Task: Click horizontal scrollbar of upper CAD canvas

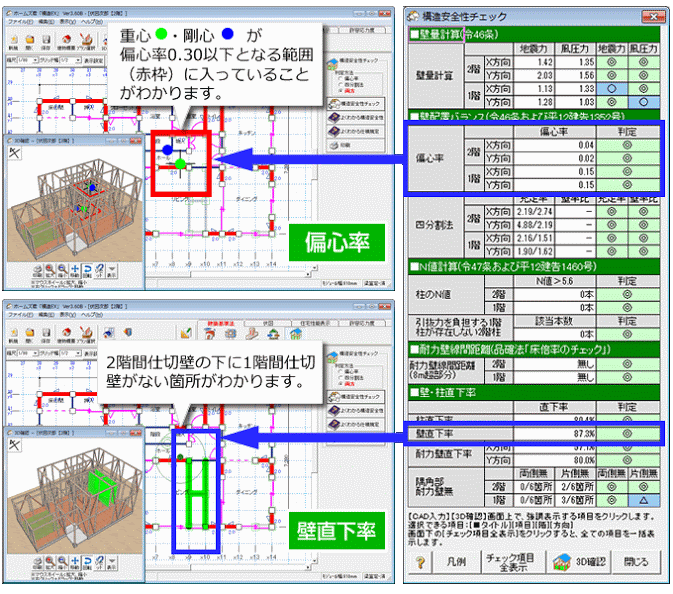Action: tap(227, 274)
